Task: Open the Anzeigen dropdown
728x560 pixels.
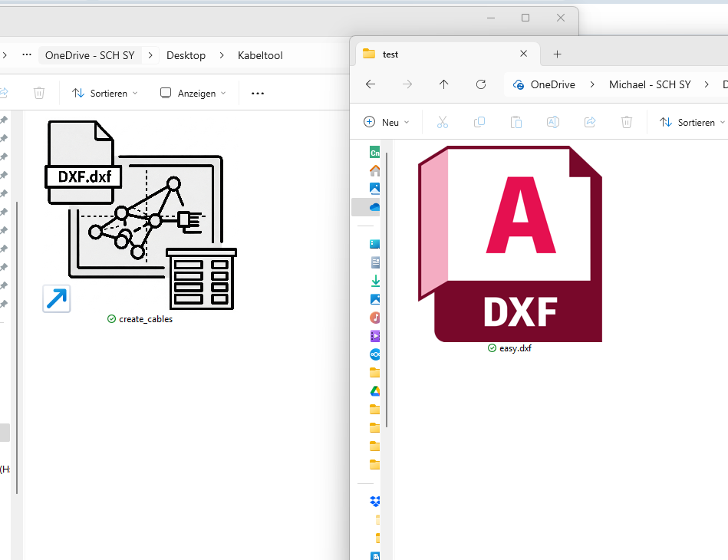Action: 193,94
